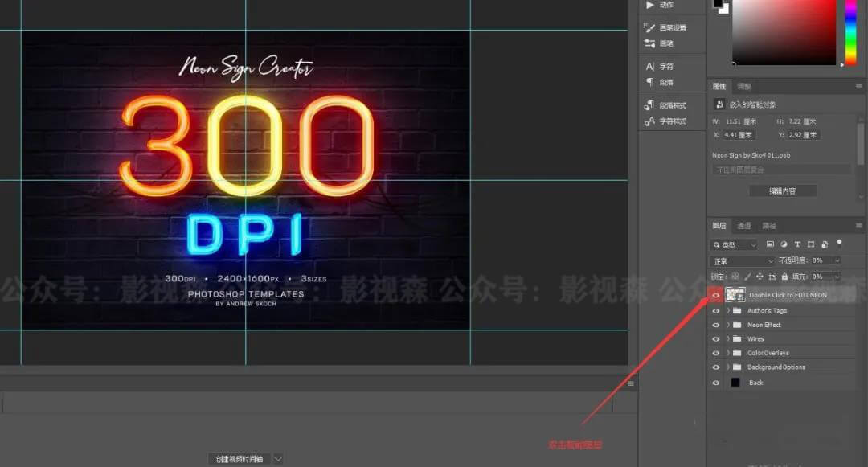Click the Properties panel scrollbar down arrow
This screenshot has width=868, height=467.
[x=861, y=196]
